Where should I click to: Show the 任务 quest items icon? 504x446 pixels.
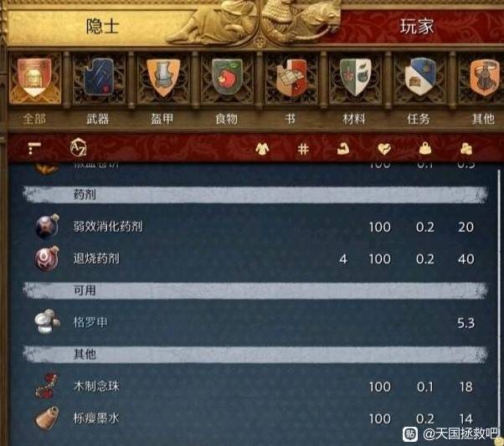(419, 78)
